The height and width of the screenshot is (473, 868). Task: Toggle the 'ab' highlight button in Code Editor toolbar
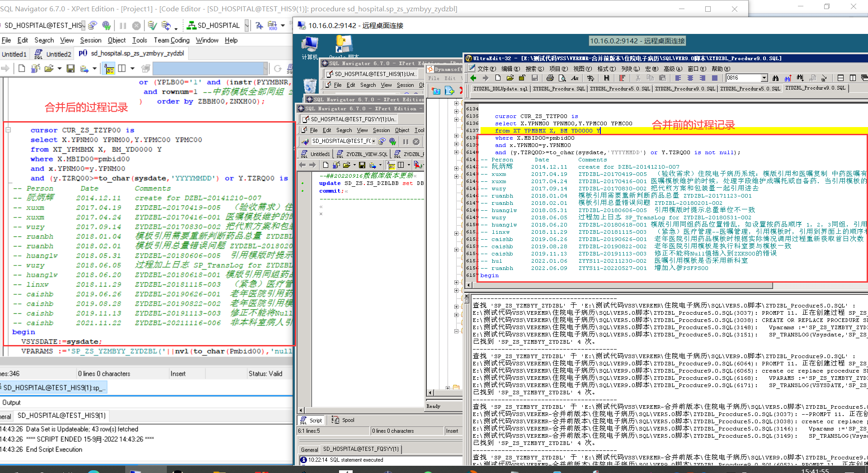tap(109, 69)
